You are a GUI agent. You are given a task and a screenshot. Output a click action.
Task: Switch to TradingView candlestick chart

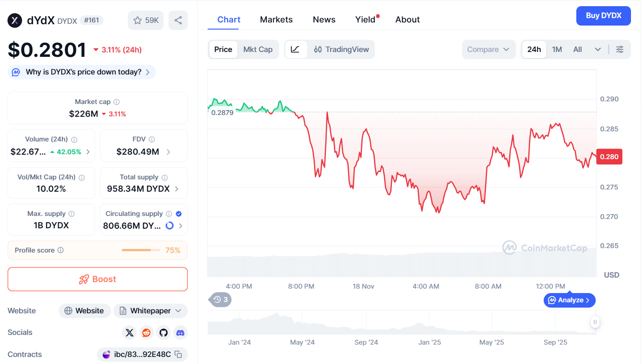click(341, 49)
